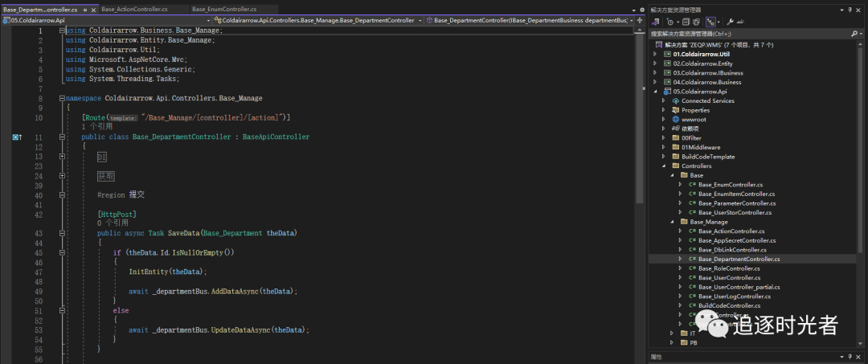Click the search magnifier icon in Solution Explorer
The width and height of the screenshot is (868, 364).
(x=854, y=34)
